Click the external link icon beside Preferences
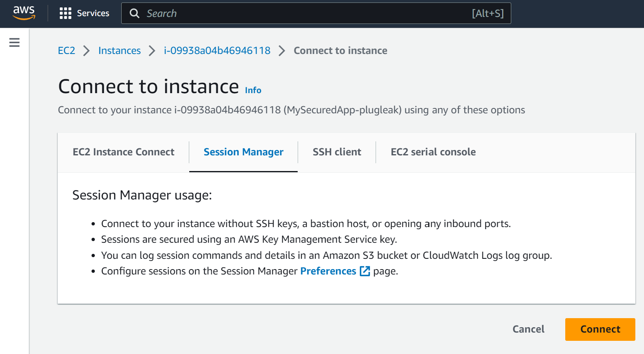This screenshot has width=644, height=354. click(x=364, y=271)
